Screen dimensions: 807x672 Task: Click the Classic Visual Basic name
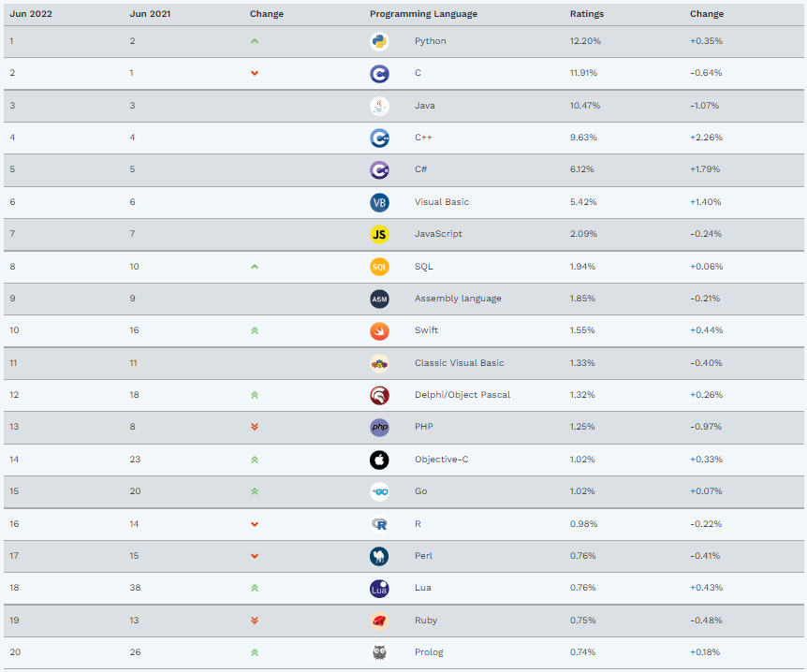pyautogui.click(x=459, y=363)
